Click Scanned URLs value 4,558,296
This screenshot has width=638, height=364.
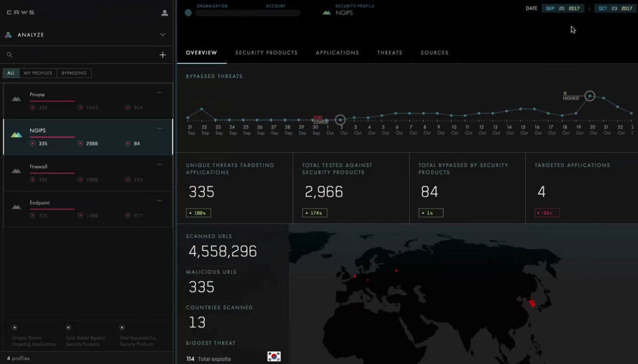[x=223, y=251]
